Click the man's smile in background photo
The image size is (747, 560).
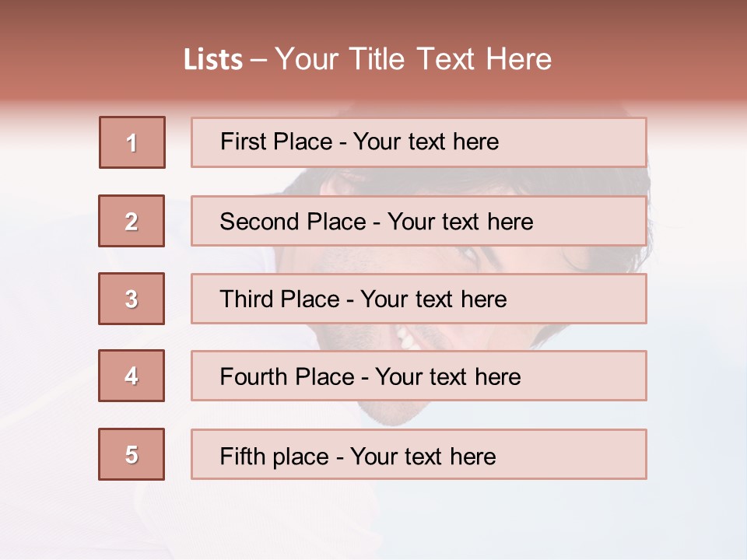(406, 338)
